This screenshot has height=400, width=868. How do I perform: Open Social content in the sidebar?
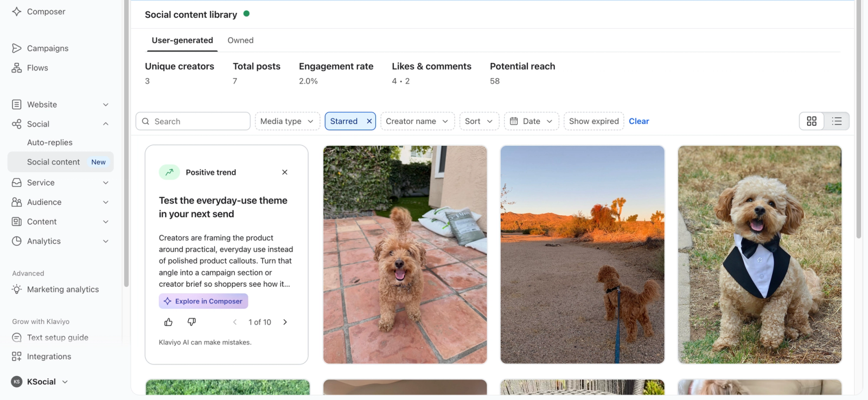pyautogui.click(x=61, y=162)
